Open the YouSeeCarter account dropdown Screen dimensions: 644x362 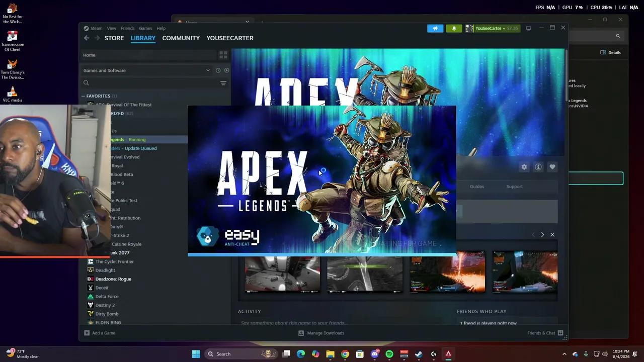[492, 28]
